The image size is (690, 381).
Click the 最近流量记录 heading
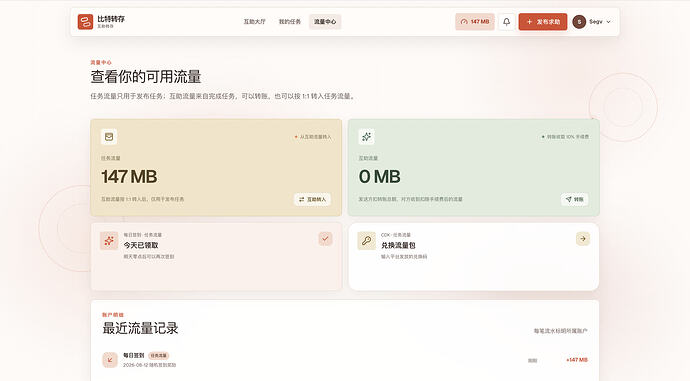[x=140, y=328]
